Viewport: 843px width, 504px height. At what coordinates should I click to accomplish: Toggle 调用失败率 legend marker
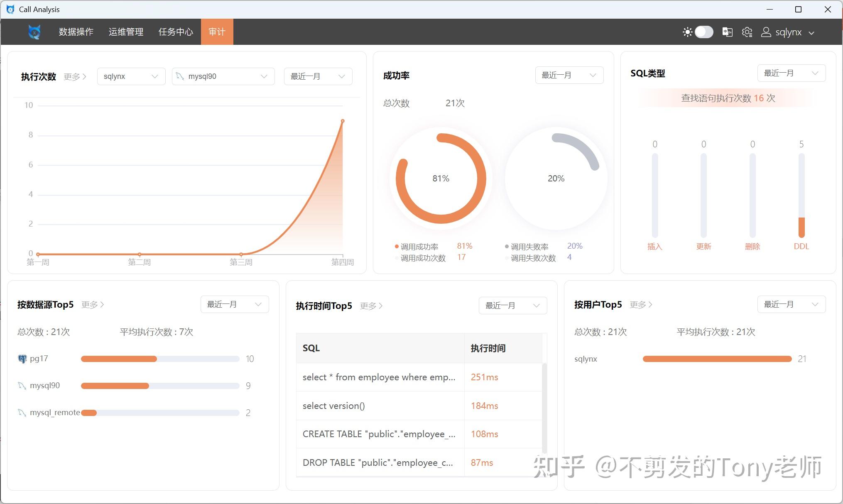coord(507,247)
